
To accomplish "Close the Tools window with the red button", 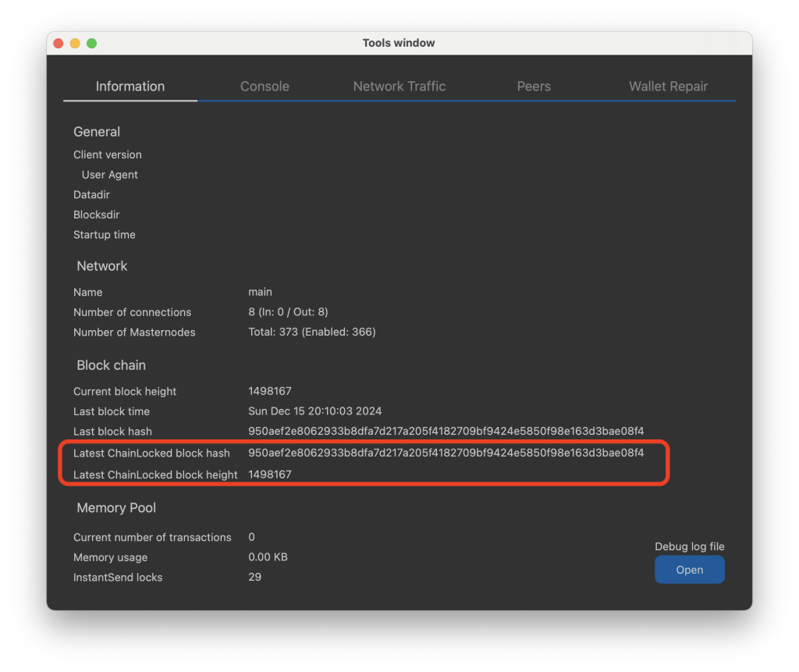I will click(x=59, y=44).
